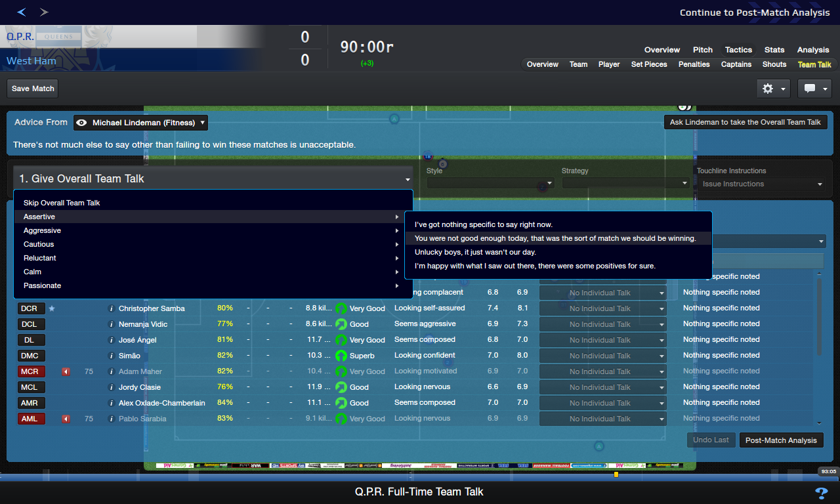840x504 pixels.
Task: Open the Advice From staff dropdown
Action: (140, 123)
